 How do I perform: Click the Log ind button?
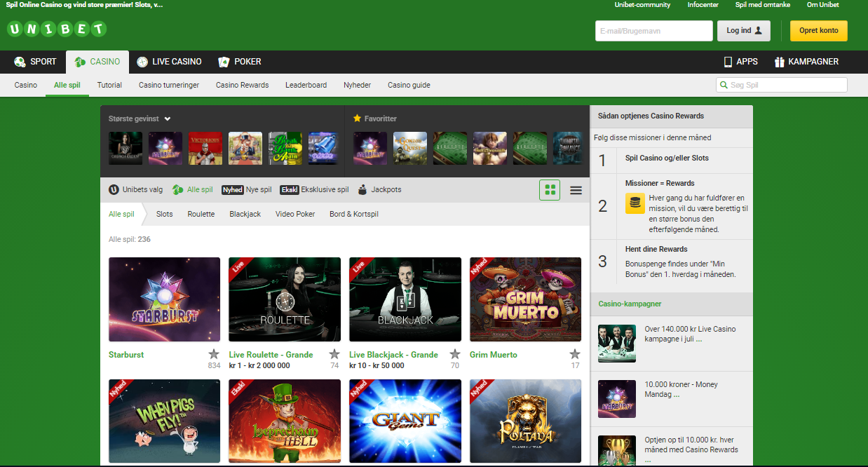743,31
